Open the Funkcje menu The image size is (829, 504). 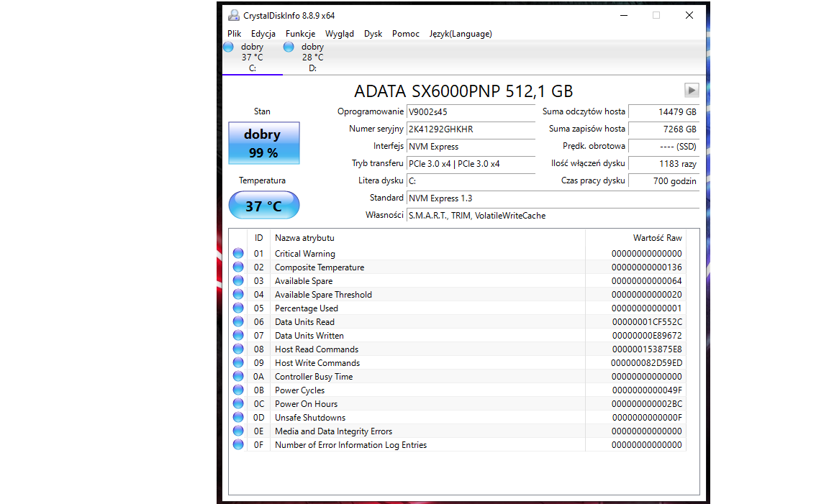(300, 34)
